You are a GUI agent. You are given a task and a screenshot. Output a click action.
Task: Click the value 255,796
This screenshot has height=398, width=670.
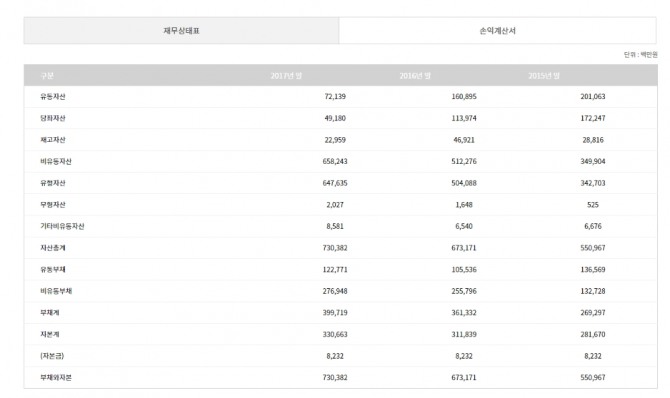464,291
